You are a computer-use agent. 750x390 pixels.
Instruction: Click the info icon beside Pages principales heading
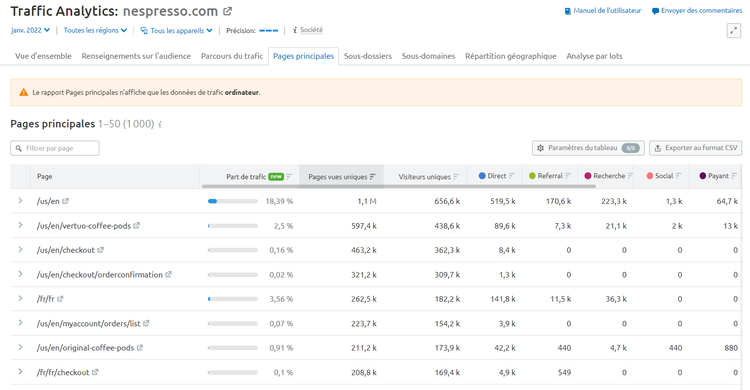[x=160, y=124]
